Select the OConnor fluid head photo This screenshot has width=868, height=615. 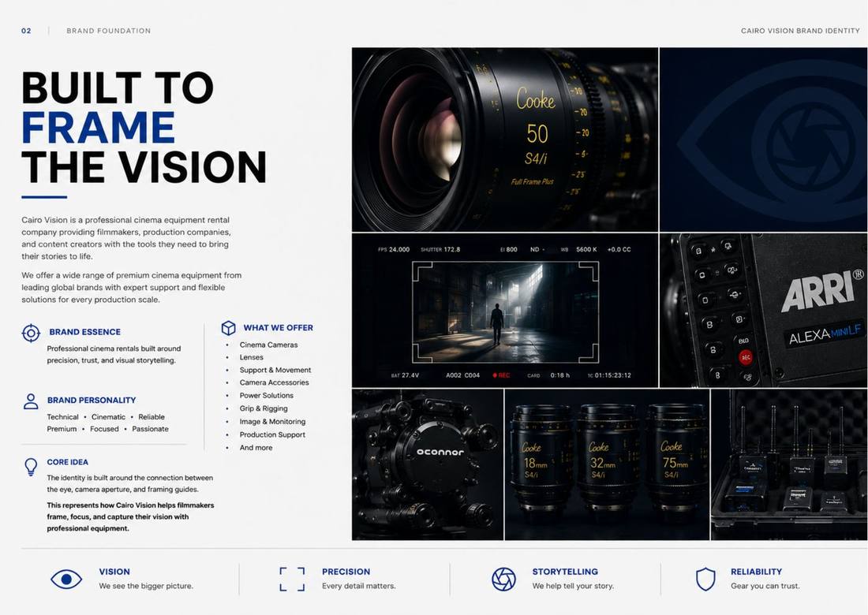tap(428, 464)
